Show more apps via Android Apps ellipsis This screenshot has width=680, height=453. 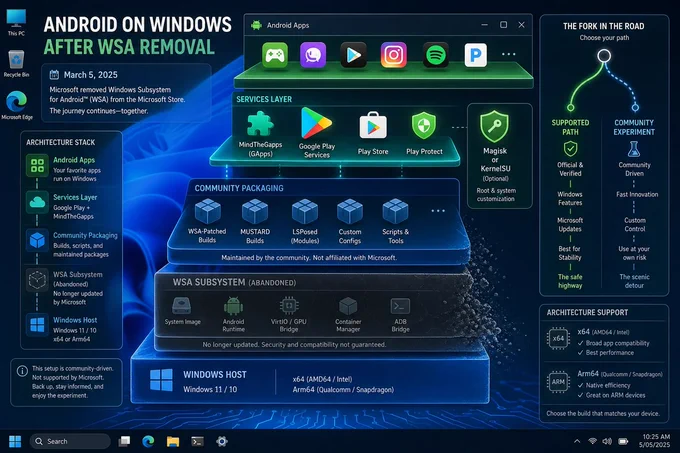[508, 55]
